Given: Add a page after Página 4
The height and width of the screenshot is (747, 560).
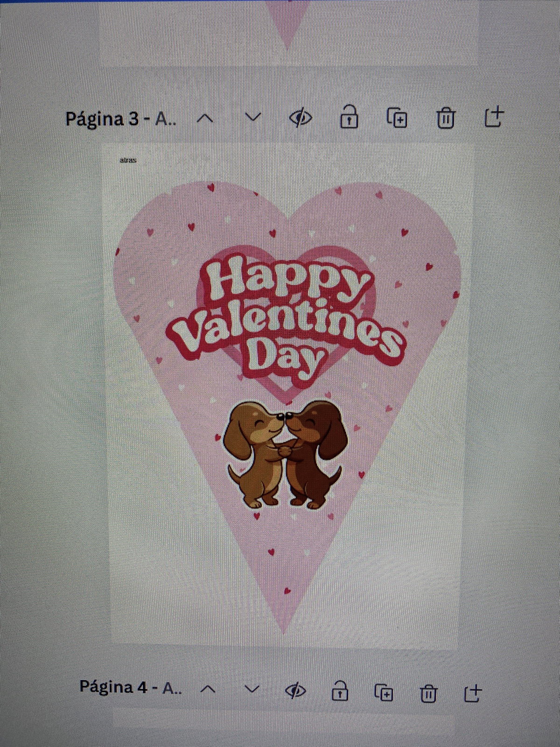Looking at the screenshot, I should [x=472, y=693].
